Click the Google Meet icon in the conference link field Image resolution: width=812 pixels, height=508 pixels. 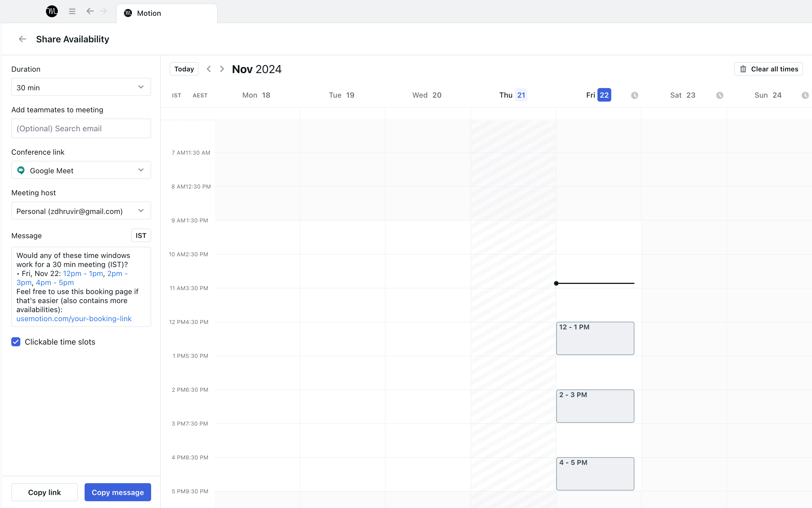point(21,171)
